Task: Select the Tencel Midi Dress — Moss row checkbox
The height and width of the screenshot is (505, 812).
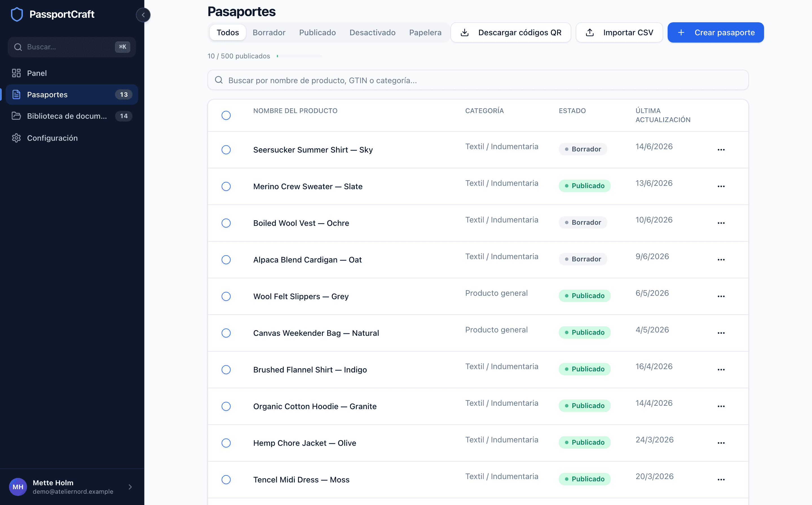Action: coord(226,480)
